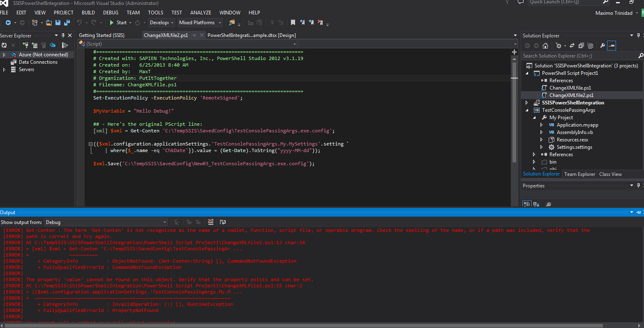The height and width of the screenshot is (328, 644).
Task: Click the Navigate Backward toolbar icon
Action: pos(8,23)
